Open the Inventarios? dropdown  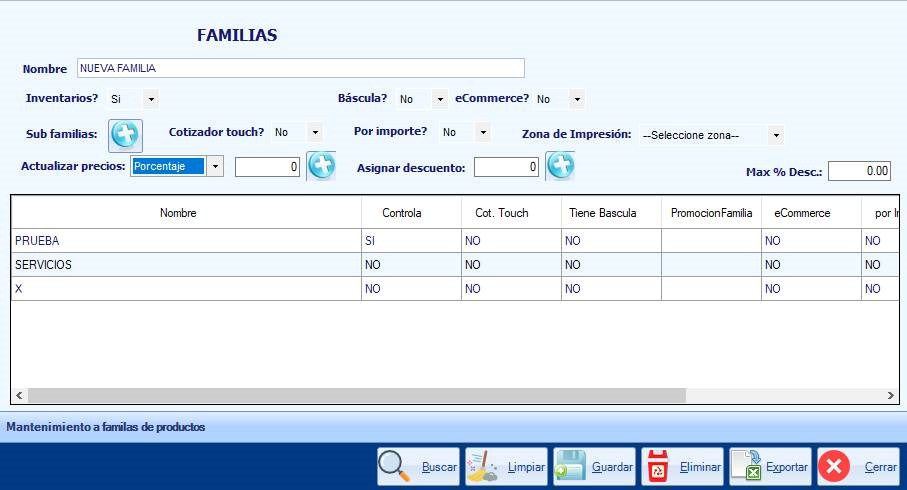(x=151, y=100)
